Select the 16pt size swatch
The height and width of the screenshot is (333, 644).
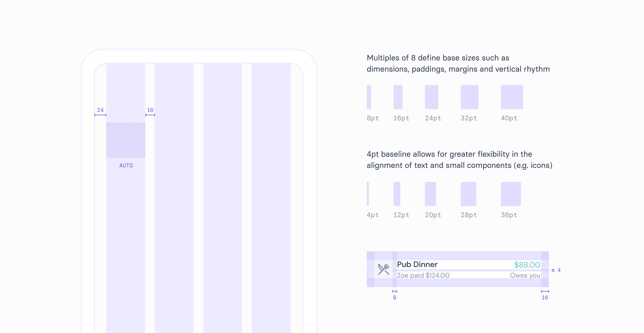point(398,97)
